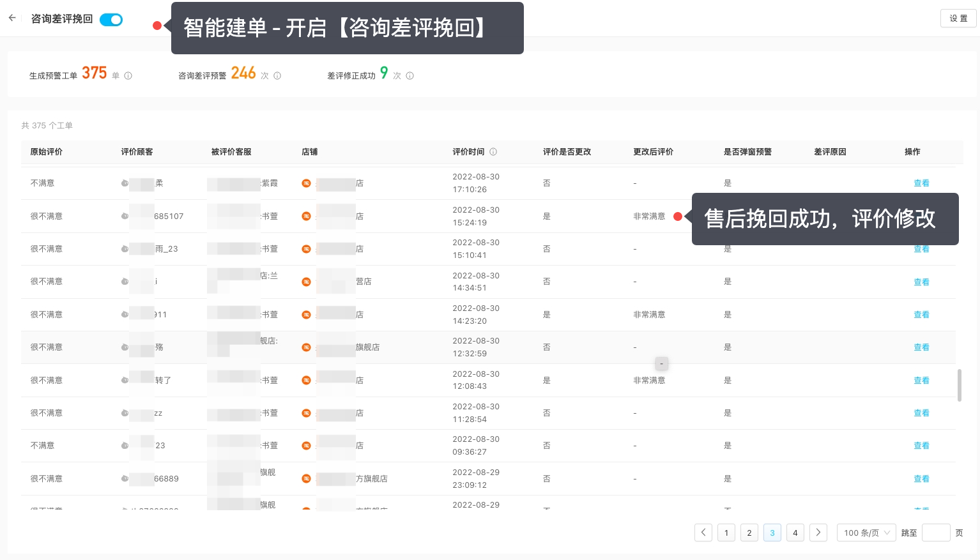Click Taobao shop icon in 12:08:43 row
This screenshot has height=560, width=980.
pyautogui.click(x=307, y=381)
